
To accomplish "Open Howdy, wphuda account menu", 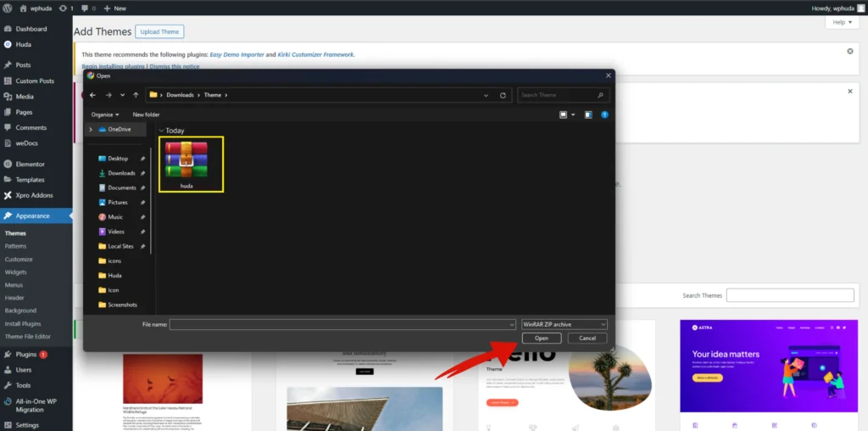I will coord(837,8).
